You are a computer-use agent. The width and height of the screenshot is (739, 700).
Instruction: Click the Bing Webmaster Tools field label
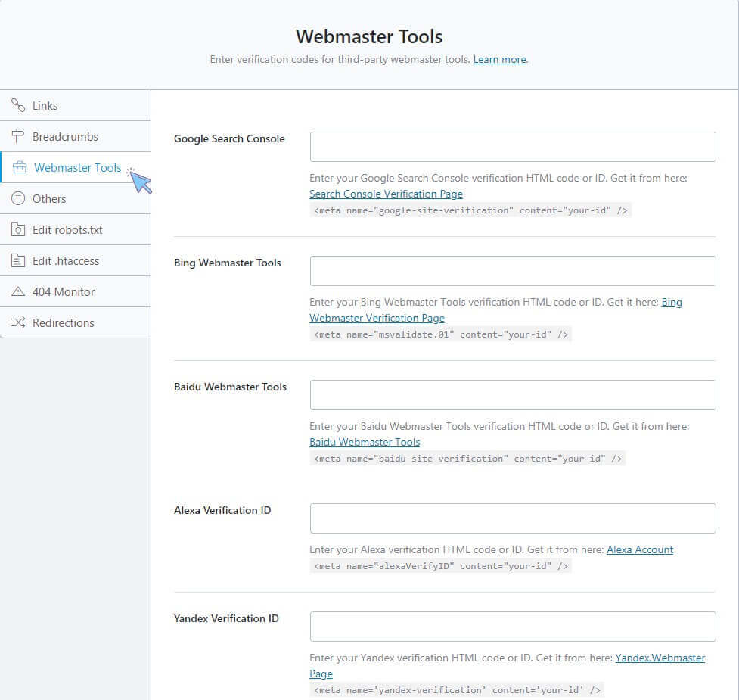tap(227, 263)
